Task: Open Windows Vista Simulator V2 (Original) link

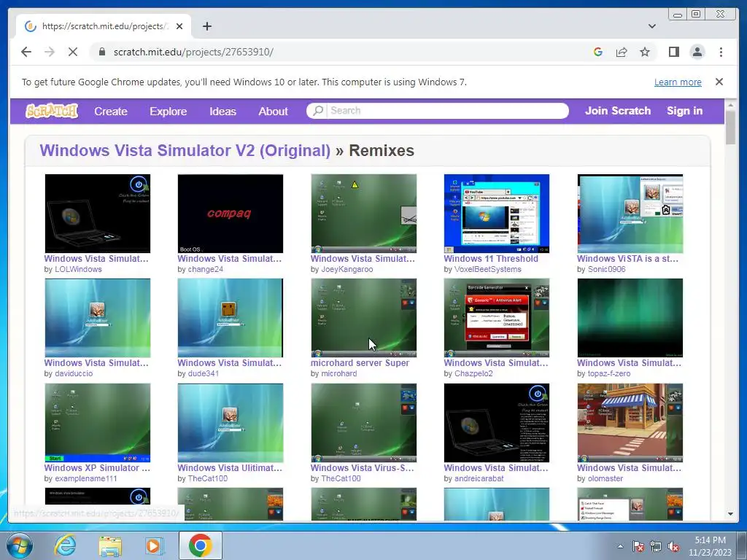Action: (185, 150)
